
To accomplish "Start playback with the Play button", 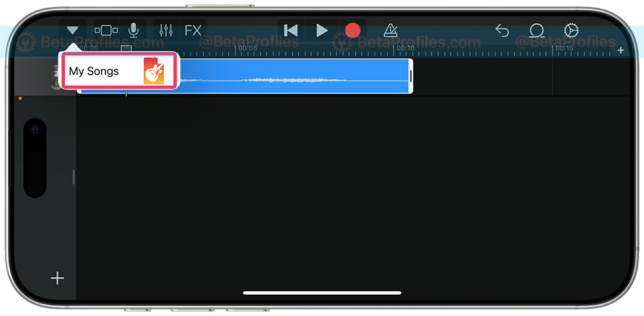I will coord(321,30).
